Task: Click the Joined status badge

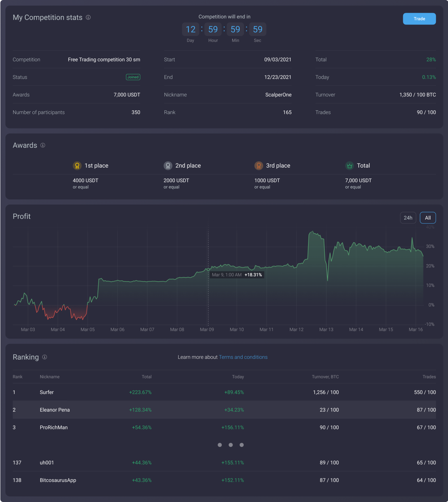Action: click(133, 77)
